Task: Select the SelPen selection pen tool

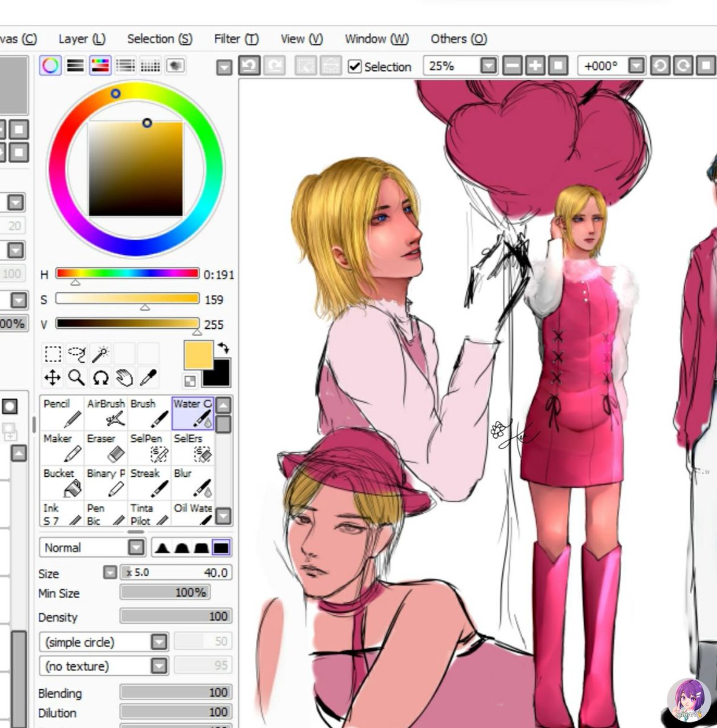Action: (149, 448)
